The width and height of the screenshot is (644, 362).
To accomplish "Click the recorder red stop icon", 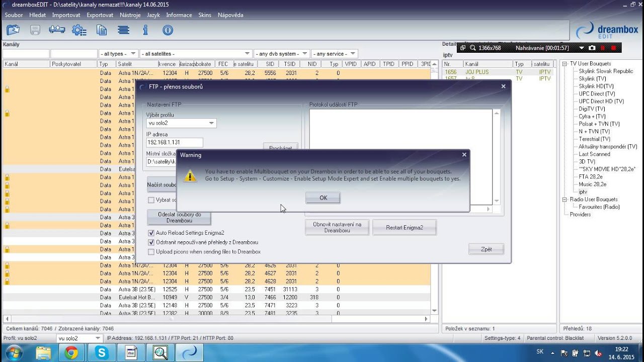I will (613, 48).
